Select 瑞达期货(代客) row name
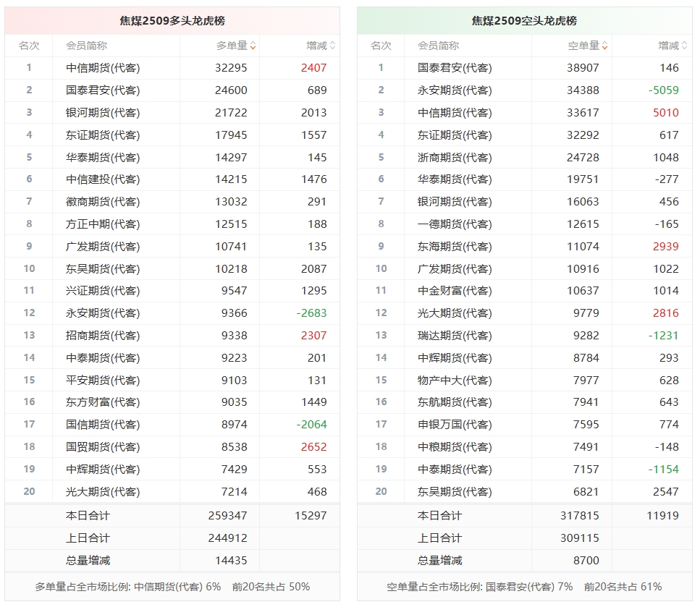 tap(455, 335)
